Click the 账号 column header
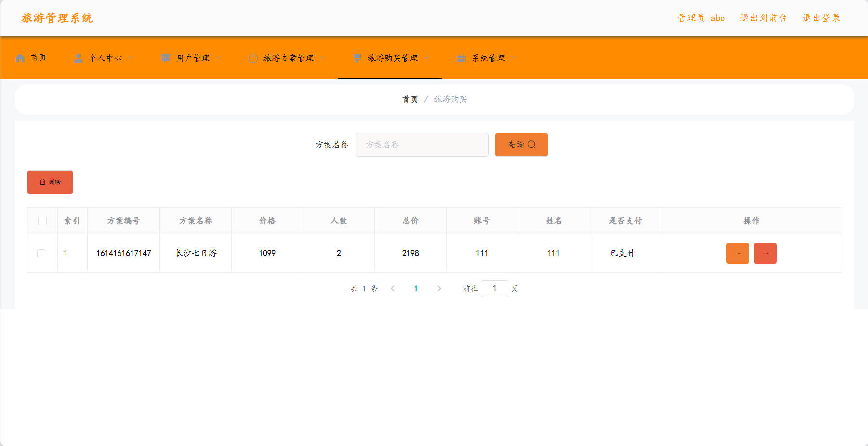This screenshot has height=446, width=868. (x=482, y=221)
